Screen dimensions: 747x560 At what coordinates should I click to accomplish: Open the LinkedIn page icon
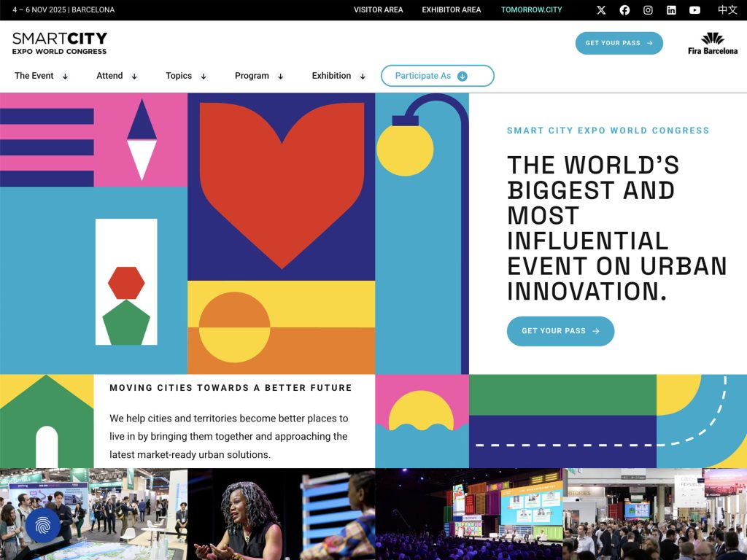(x=670, y=9)
